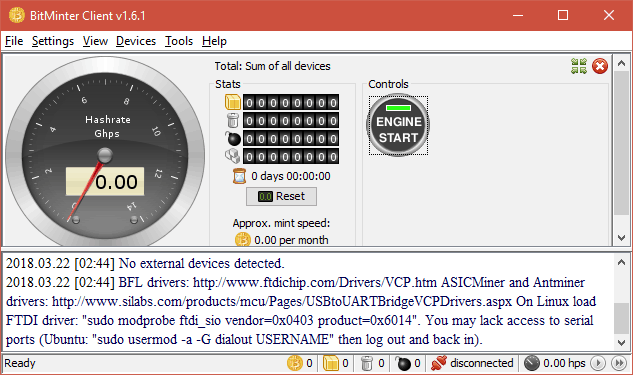
Task: Click the log pane scroll up arrow
Action: [x=622, y=262]
